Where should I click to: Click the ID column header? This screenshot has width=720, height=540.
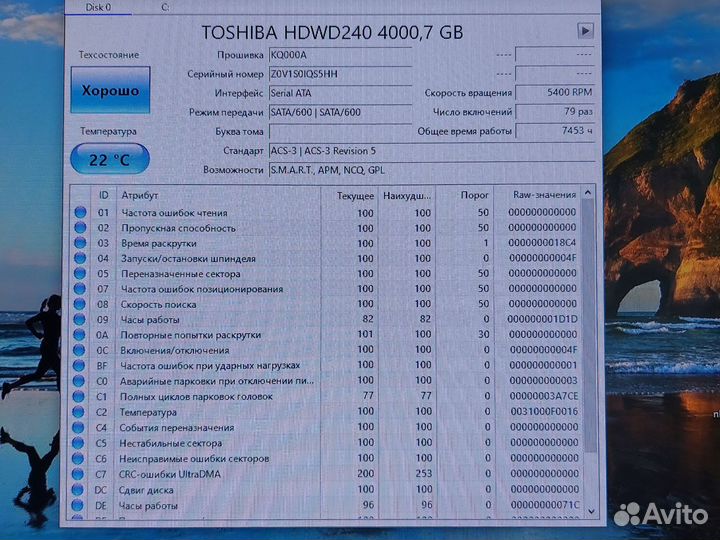(104, 195)
